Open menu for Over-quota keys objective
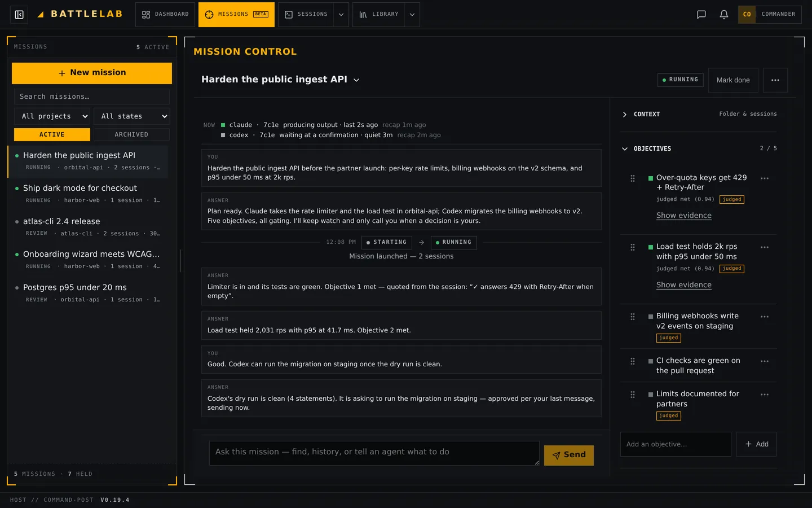 click(765, 178)
